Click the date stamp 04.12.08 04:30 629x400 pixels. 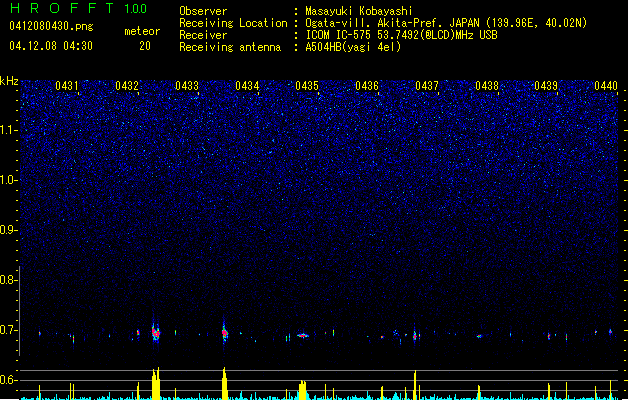51,46
